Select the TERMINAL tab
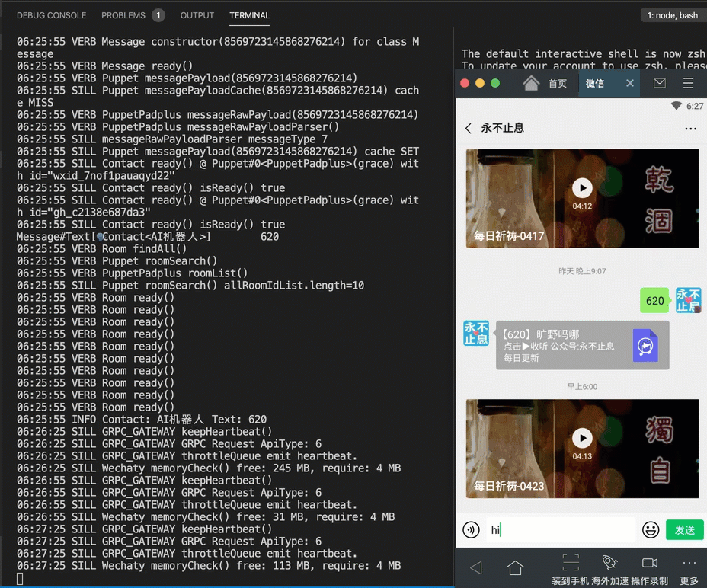 point(249,15)
